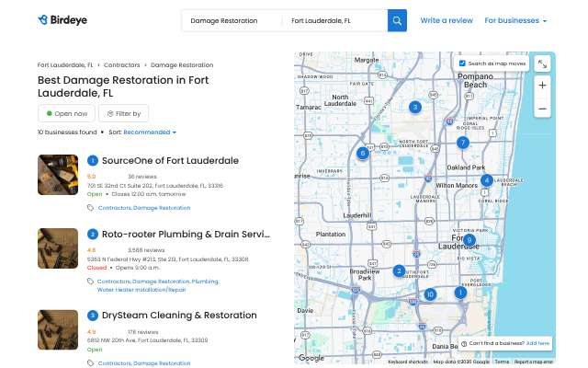Click the SourceOne listing thumbnail
The image size is (588, 368).
tap(58, 175)
